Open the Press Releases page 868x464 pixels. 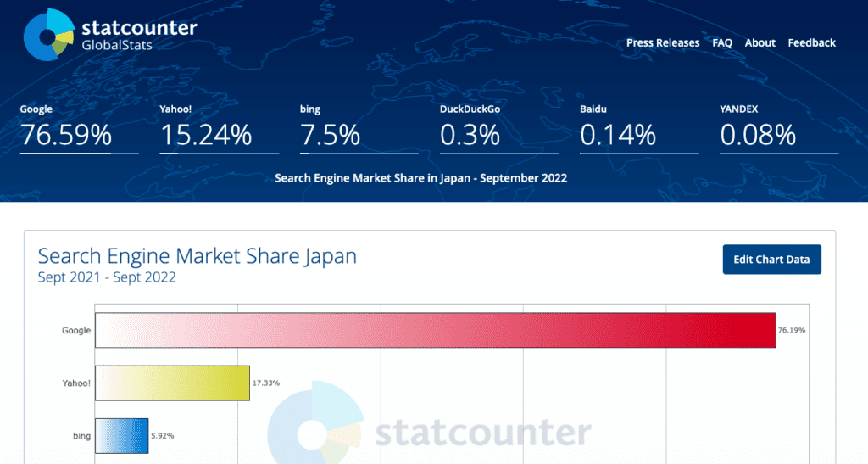coord(663,42)
